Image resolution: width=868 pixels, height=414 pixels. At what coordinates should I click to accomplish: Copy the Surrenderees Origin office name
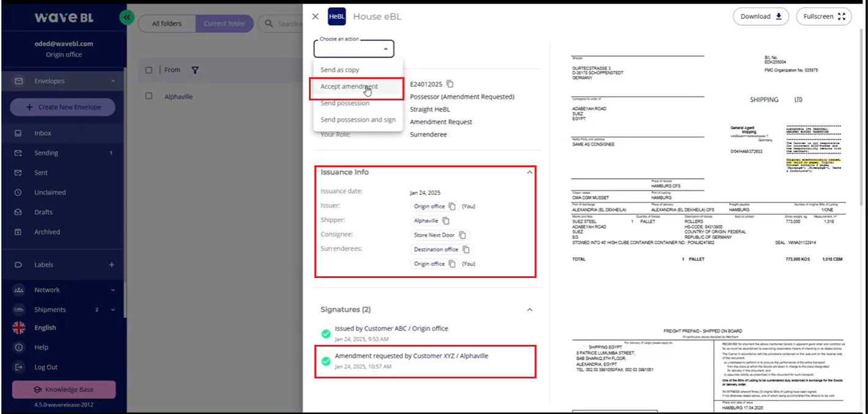[x=452, y=264]
